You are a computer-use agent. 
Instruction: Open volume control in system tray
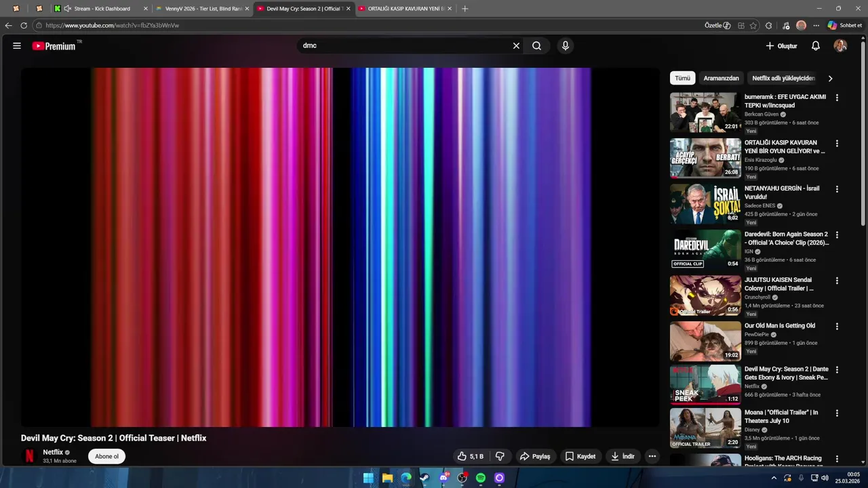(825, 478)
